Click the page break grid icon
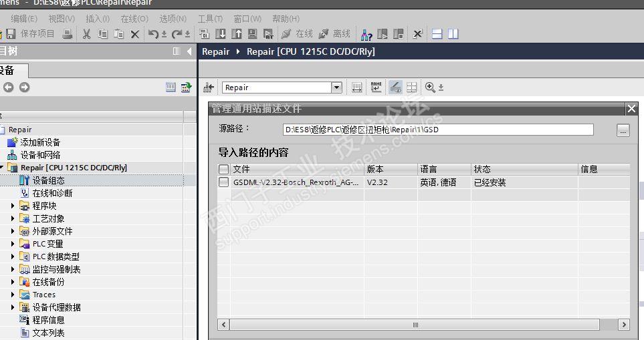The height and width of the screenshot is (340, 644). pos(411,87)
